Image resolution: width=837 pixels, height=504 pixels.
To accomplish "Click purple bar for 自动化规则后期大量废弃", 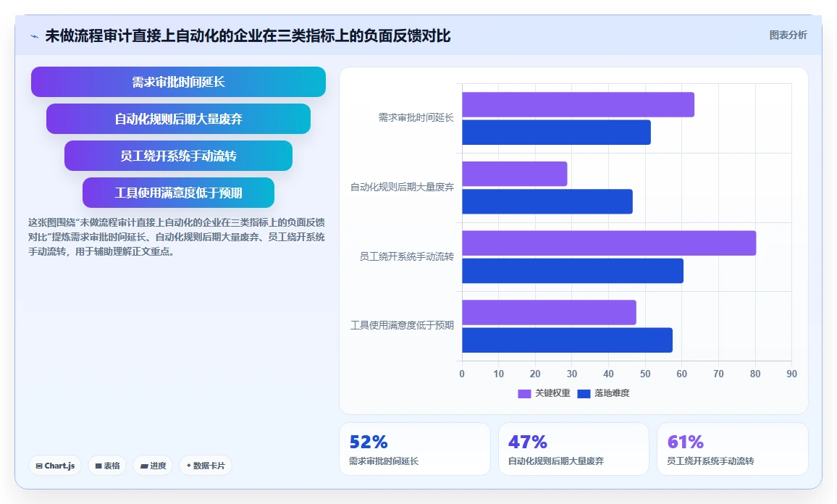I will point(515,174).
